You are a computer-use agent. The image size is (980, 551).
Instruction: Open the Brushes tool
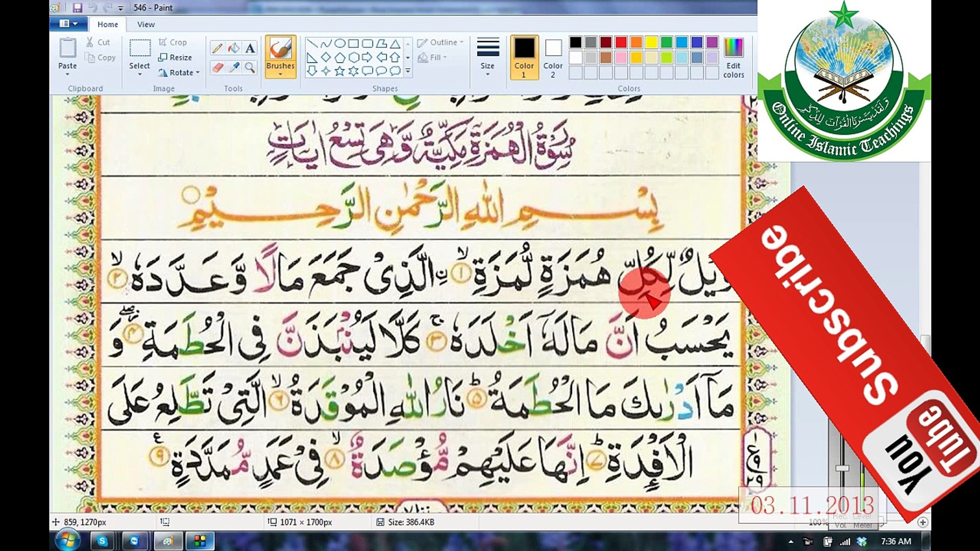[x=281, y=54]
